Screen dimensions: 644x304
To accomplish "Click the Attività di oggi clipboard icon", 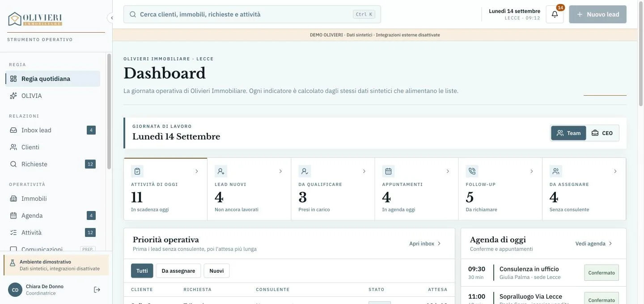I will (x=137, y=171).
